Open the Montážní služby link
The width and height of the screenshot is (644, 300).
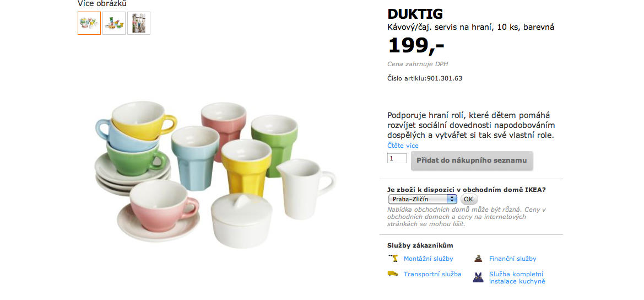point(429,259)
